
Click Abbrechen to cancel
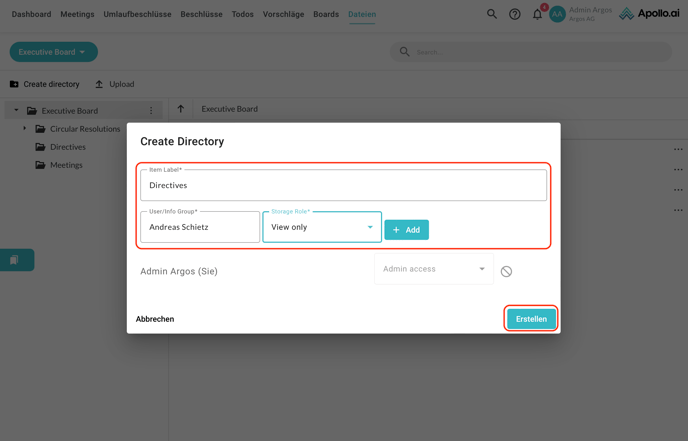pyautogui.click(x=155, y=319)
